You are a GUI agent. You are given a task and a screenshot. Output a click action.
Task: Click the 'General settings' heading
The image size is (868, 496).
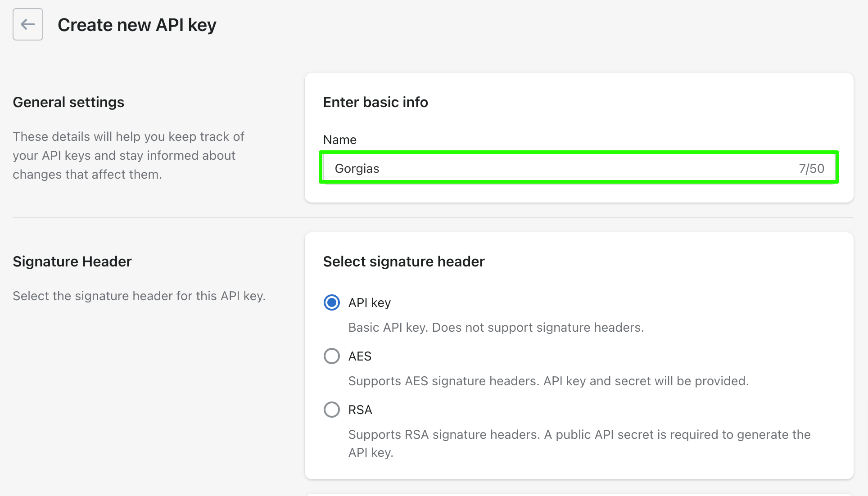click(68, 102)
